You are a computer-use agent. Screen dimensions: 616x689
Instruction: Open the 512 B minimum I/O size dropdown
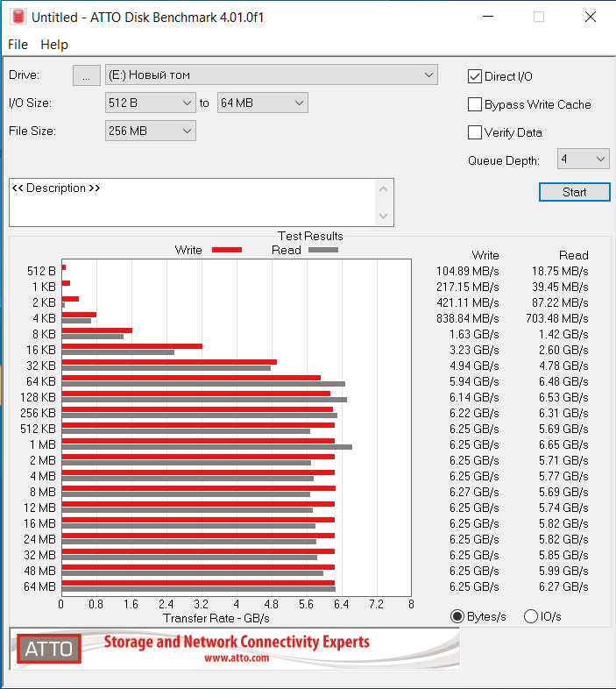pyautogui.click(x=150, y=103)
